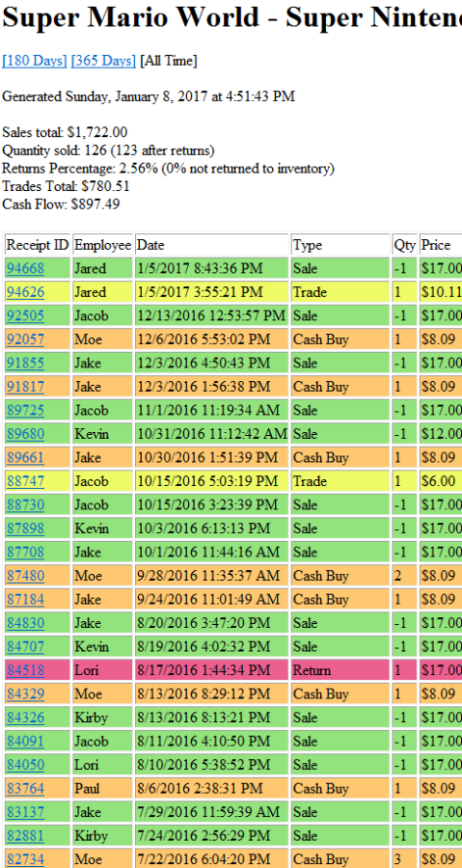Image resolution: width=462 pixels, height=868 pixels.
Task: Open receipt 91855
Action: [25, 364]
